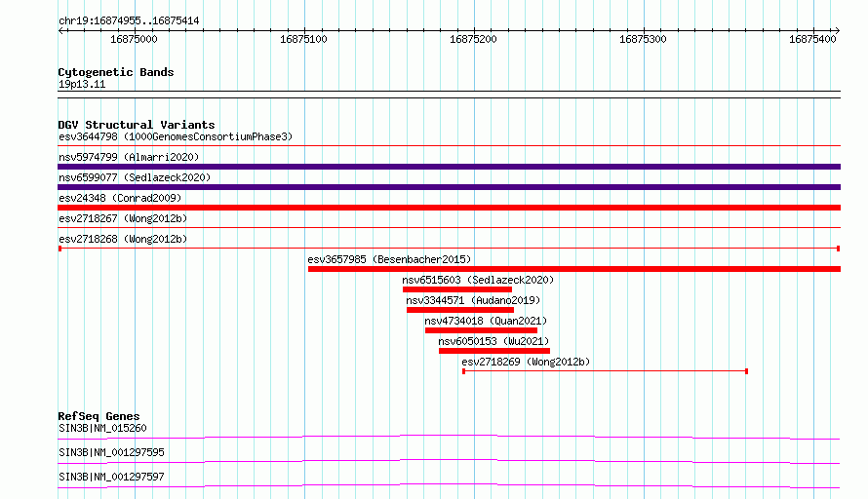Click the magenta transcript line under SIN3B|NM_001297595
The height and width of the screenshot is (499, 868).
coord(449,461)
